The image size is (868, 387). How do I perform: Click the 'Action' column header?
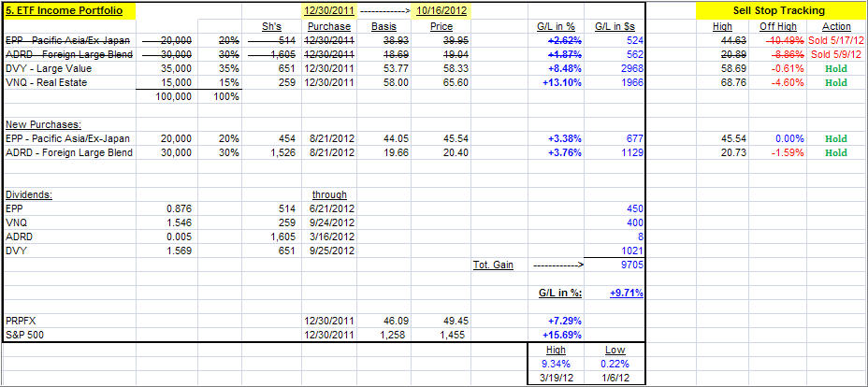(836, 26)
